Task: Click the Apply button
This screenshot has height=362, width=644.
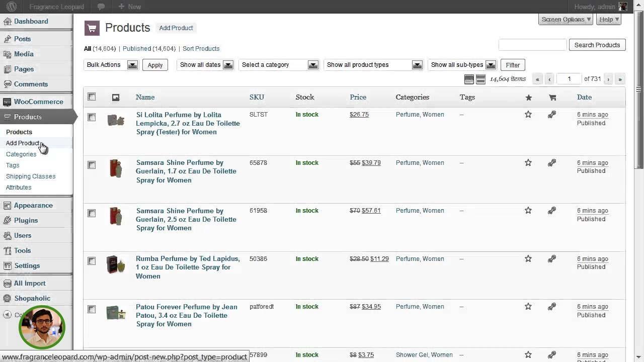Action: (x=155, y=65)
